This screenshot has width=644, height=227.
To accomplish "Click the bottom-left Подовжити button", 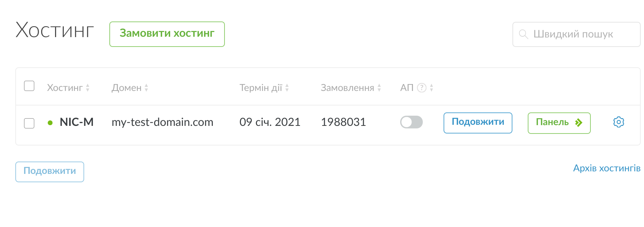I will pyautogui.click(x=50, y=171).
